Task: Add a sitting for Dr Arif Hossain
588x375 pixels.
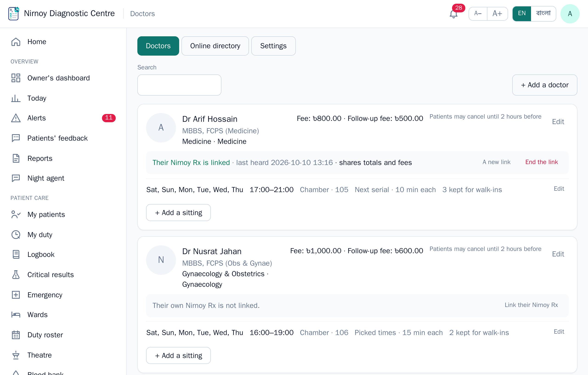Action: click(x=178, y=213)
